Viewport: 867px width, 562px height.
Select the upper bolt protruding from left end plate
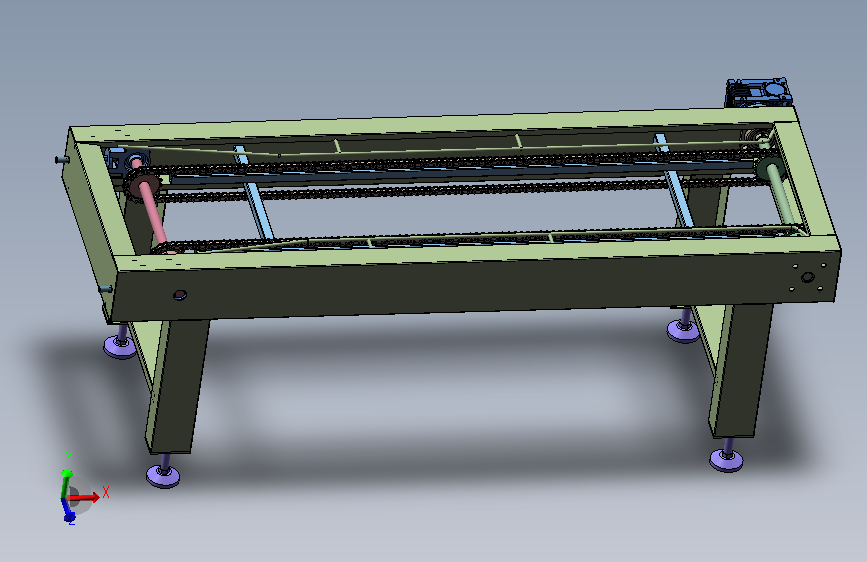[x=62, y=160]
